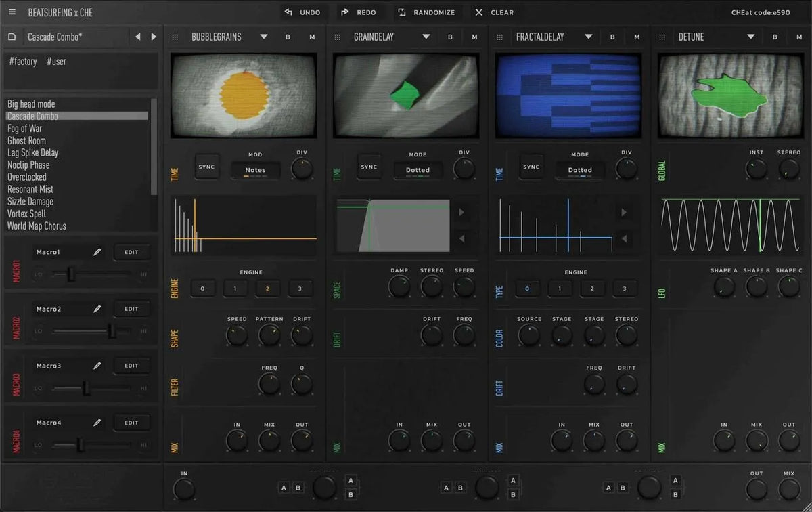Enable SYNC on the DETUNE module
Viewport: 812px width, 512px height.
(694, 167)
